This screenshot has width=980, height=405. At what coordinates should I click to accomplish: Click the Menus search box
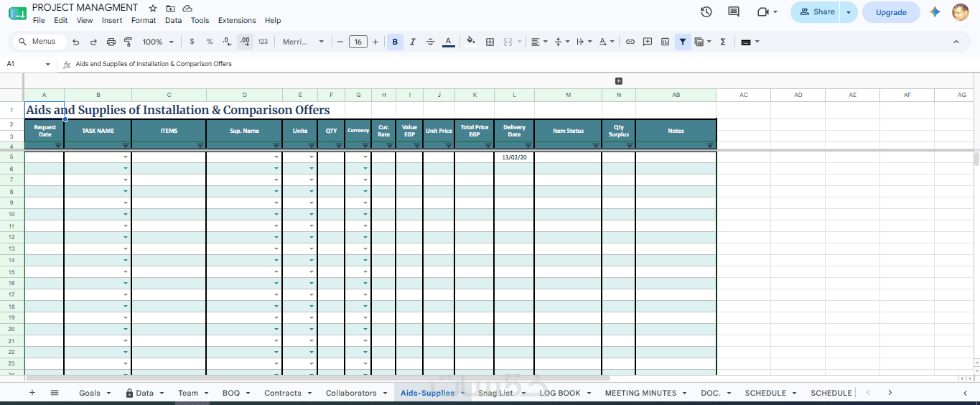(x=40, y=42)
